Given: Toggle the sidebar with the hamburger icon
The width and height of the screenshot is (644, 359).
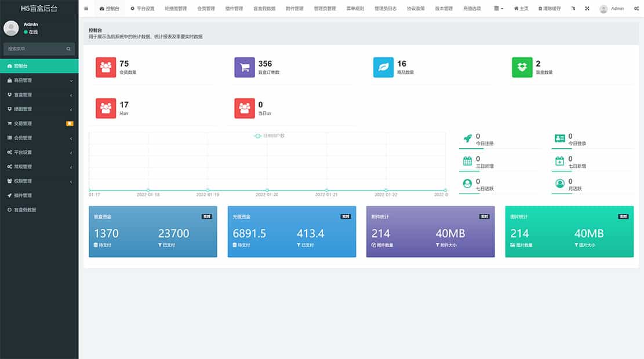Looking at the screenshot, I should coord(86,8).
